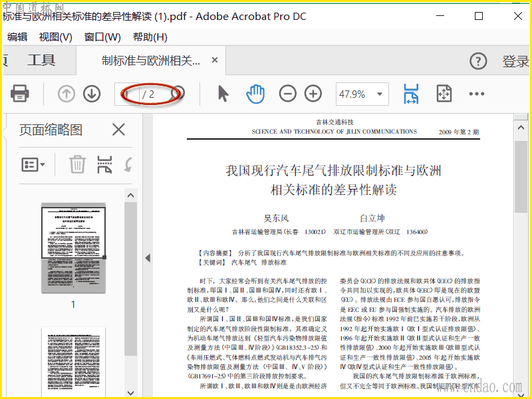The image size is (532, 399).
Task: Activate the hand pan tool
Action: click(255, 94)
